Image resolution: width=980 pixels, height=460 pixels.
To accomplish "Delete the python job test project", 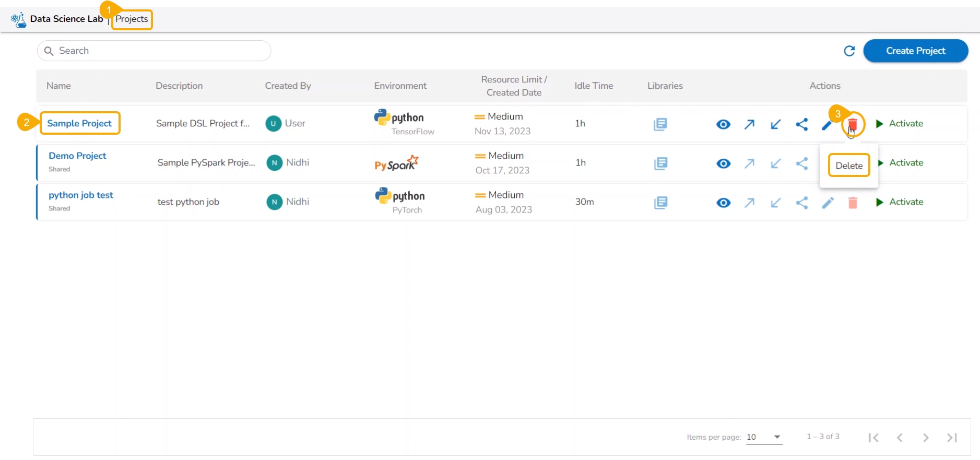I will (853, 203).
